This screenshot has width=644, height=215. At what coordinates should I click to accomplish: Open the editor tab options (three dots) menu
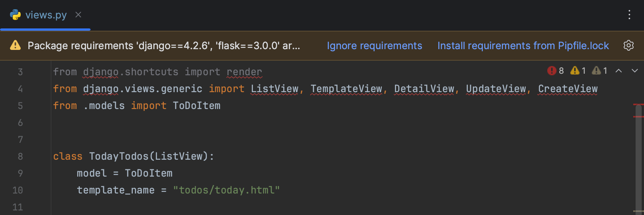[x=629, y=15]
